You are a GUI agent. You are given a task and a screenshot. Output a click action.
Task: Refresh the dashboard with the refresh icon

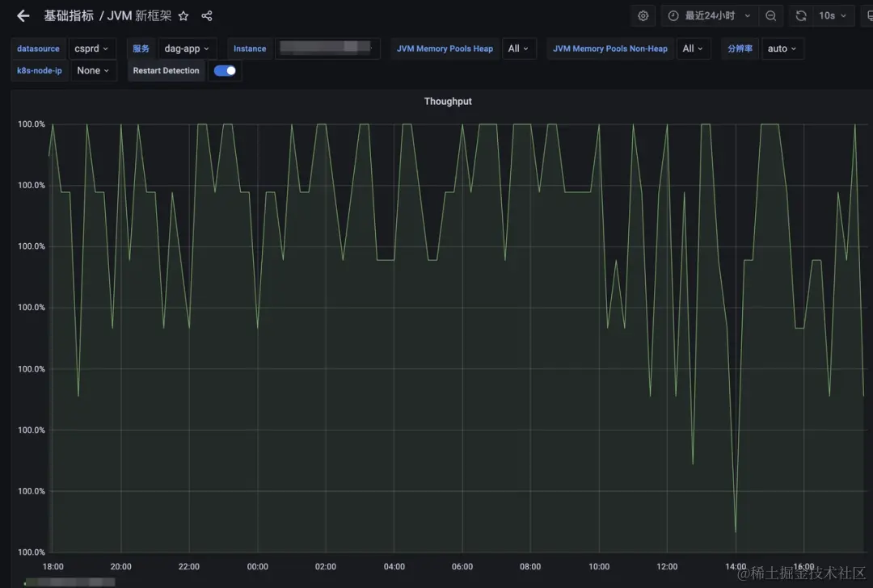tap(800, 15)
